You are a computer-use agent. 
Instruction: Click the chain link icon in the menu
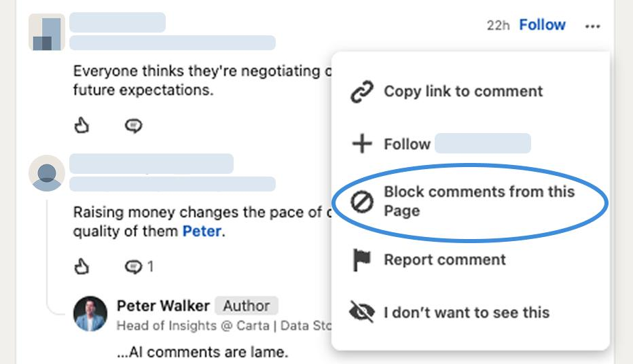click(x=362, y=92)
